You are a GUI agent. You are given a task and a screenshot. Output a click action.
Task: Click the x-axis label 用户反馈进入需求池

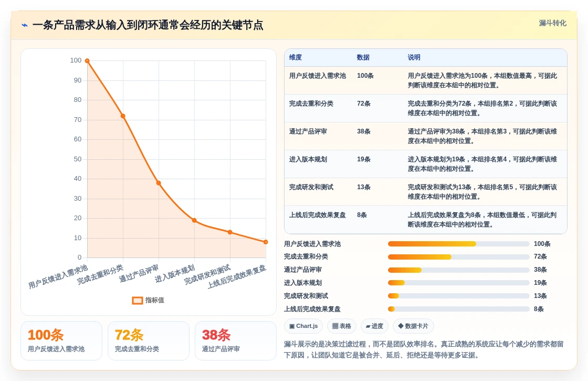click(58, 276)
